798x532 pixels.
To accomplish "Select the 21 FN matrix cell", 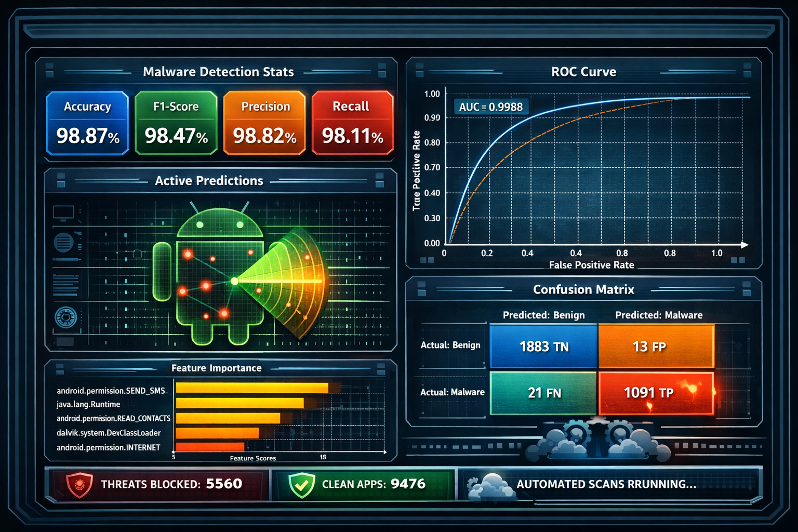I will tap(543, 393).
